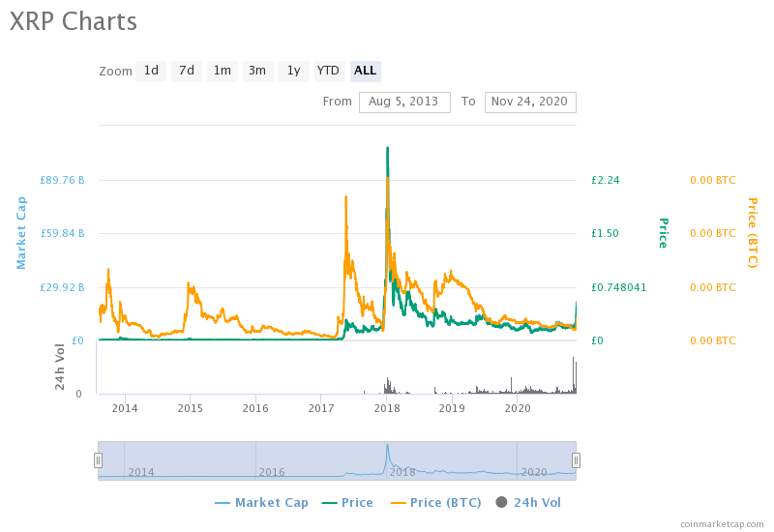Click the £29.92 B market cap label
This screenshot has width=774, height=532.
point(62,287)
